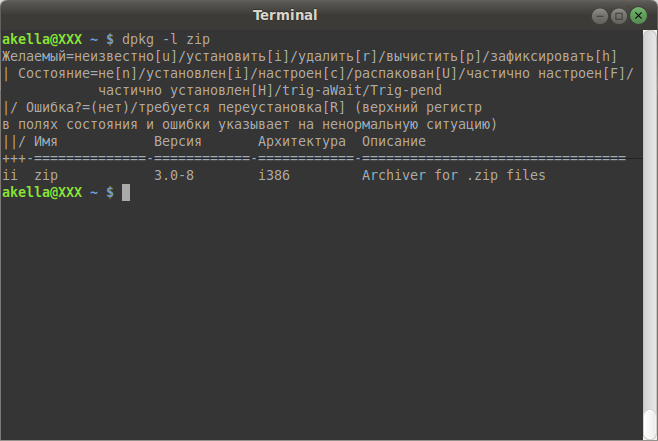The height and width of the screenshot is (441, 658).
Task: Click the description 'Archiver for .zip files'
Action: (454, 175)
